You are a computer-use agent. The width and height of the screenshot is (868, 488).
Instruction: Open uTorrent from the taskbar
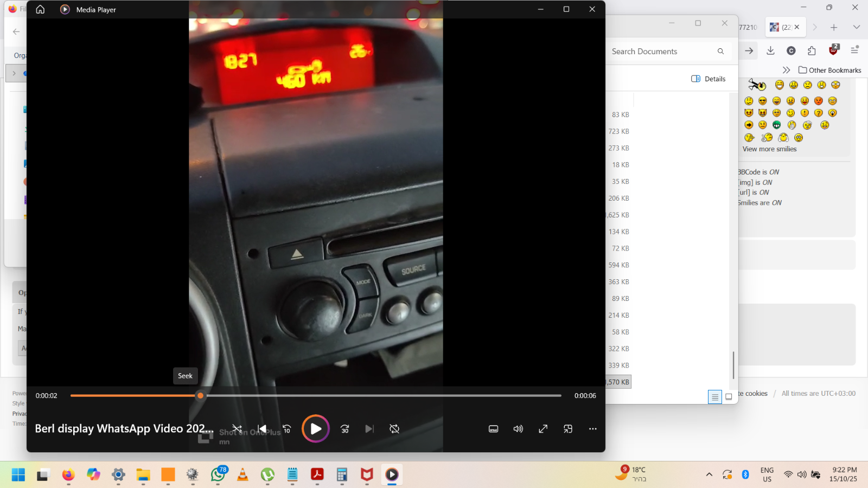(x=267, y=475)
